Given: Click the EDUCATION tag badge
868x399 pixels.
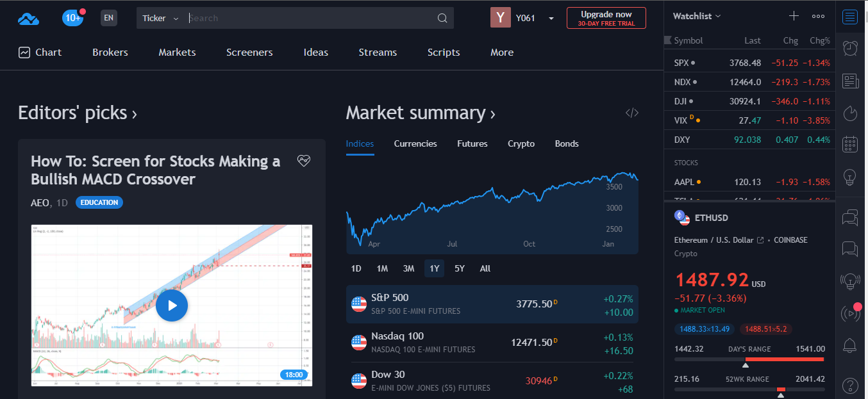Looking at the screenshot, I should click(99, 202).
